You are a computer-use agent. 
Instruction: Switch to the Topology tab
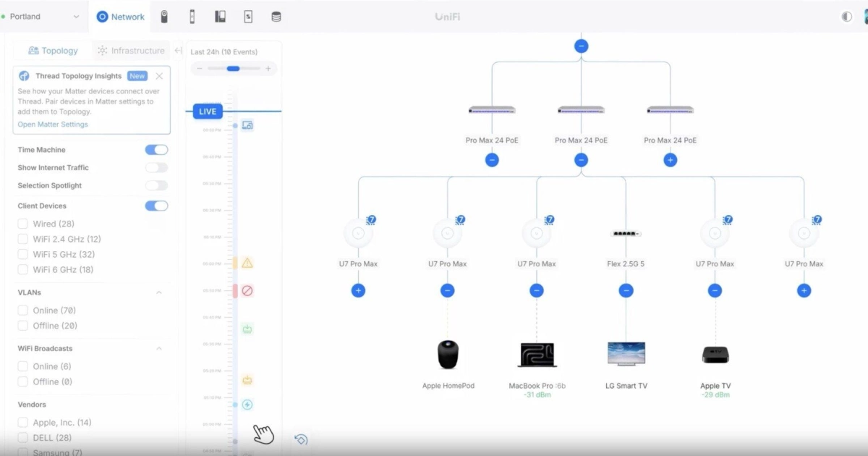[x=53, y=51]
